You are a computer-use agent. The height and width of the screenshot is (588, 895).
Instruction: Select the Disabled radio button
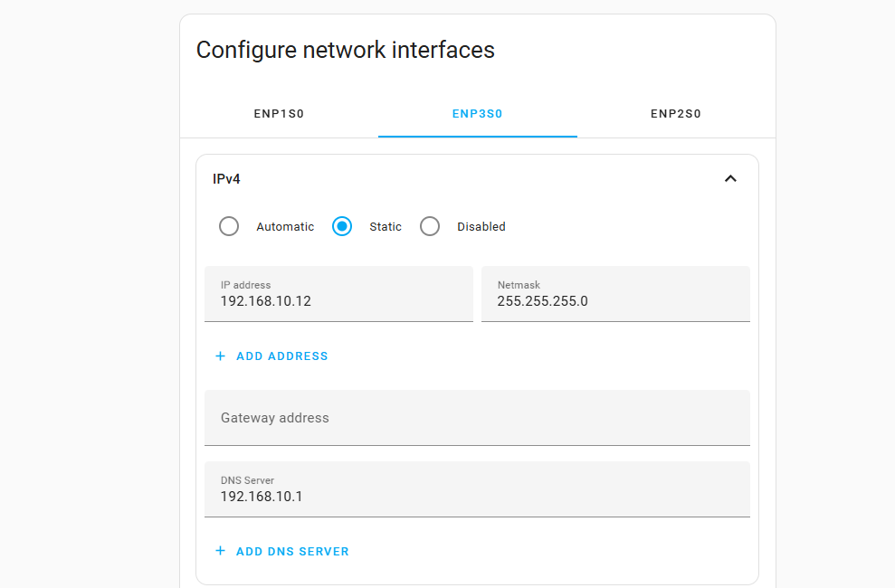click(430, 226)
